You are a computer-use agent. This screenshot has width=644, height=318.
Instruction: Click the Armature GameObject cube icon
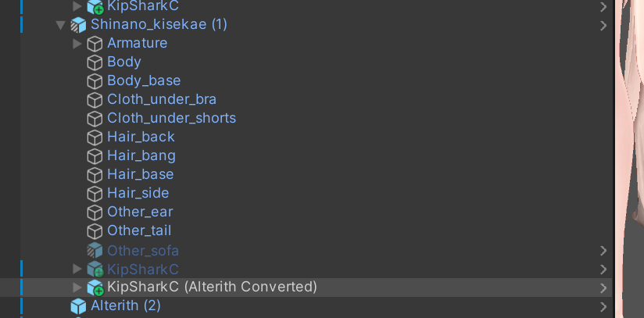95,44
